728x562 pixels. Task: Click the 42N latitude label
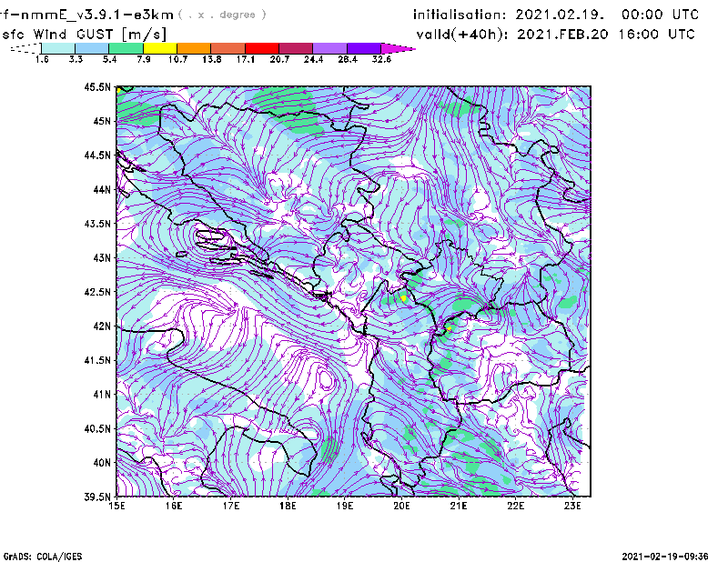coord(102,326)
